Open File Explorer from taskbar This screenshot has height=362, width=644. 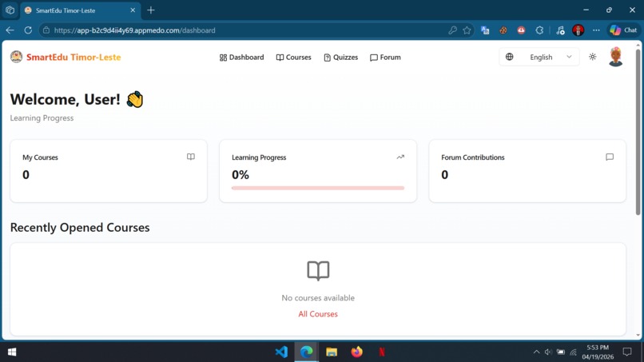(x=332, y=352)
